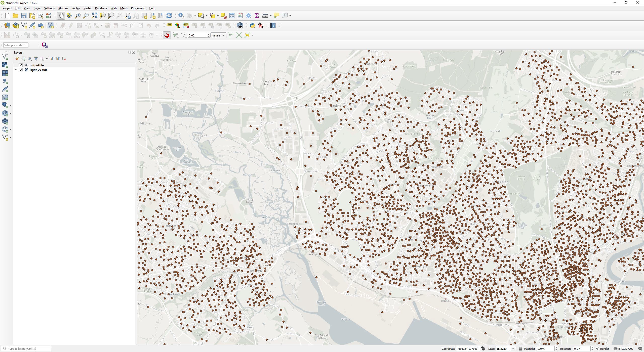644x352 pixels.
Task: Create a new project
Action: coord(7,16)
